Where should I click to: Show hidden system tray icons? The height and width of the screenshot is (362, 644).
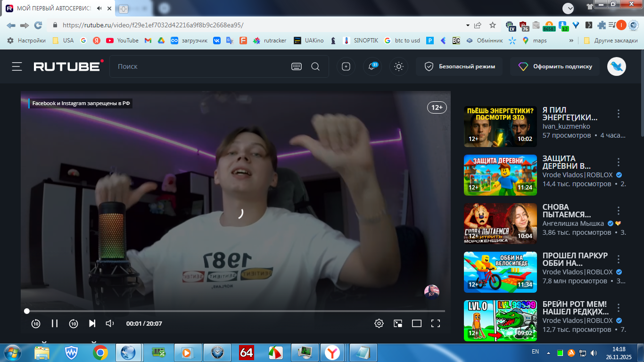548,353
